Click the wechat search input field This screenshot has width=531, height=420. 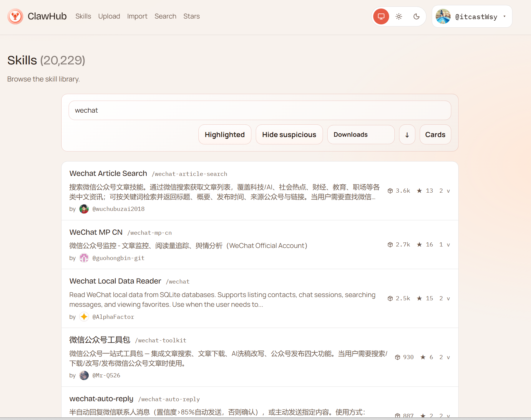(x=260, y=111)
